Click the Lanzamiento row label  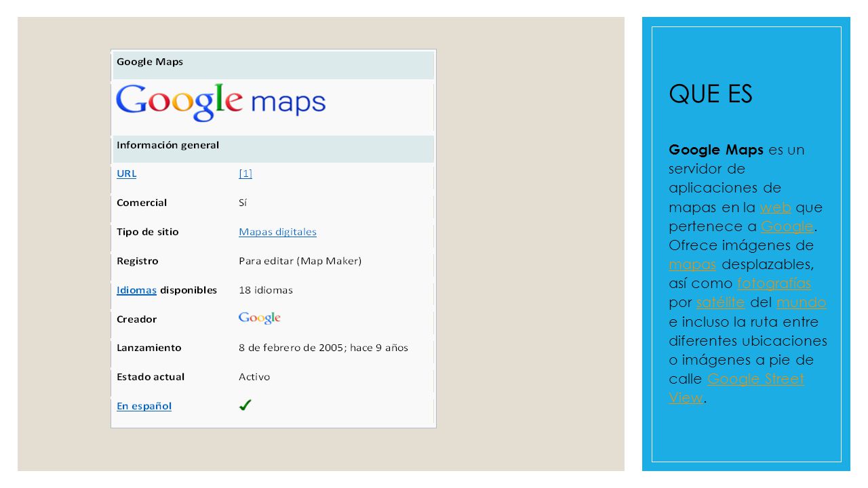coord(149,348)
